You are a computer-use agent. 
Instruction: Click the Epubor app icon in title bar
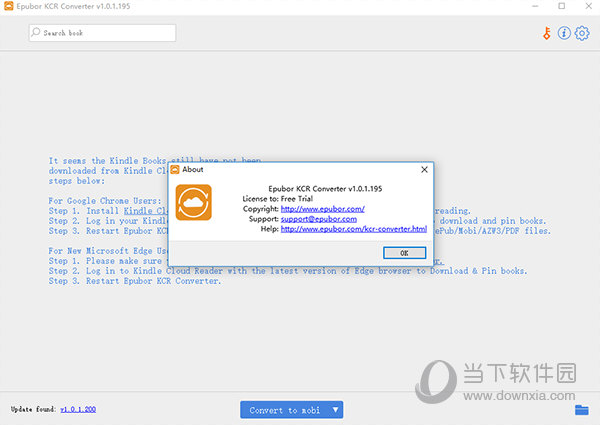coord(8,6)
